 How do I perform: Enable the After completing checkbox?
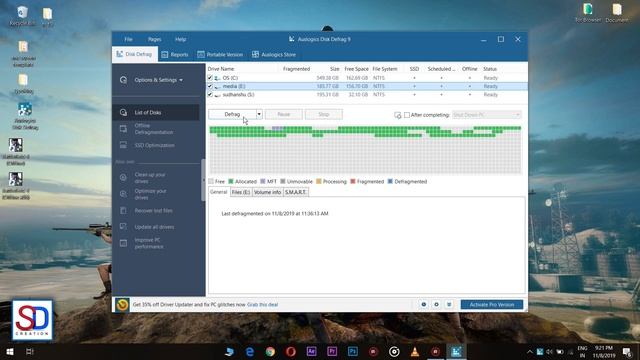pos(407,115)
